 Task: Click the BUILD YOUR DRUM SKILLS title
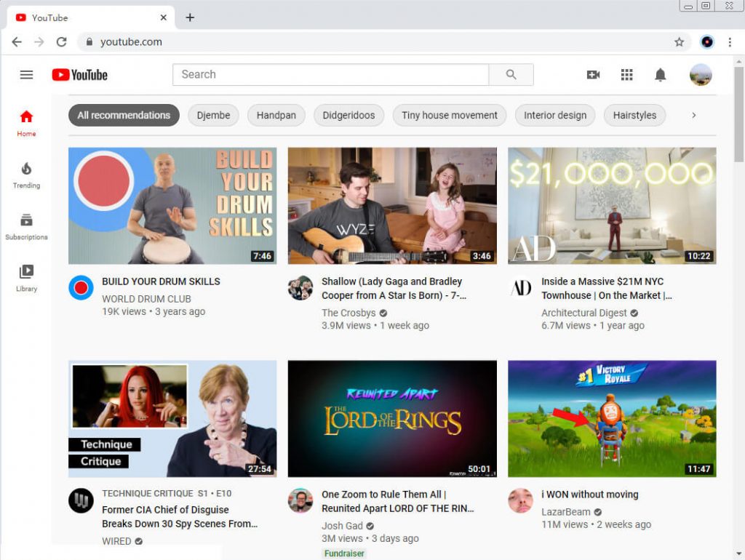click(161, 281)
